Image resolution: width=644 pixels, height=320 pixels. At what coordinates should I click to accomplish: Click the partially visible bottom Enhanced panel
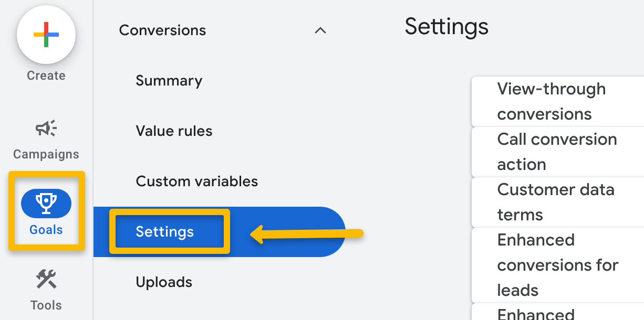pyautogui.click(x=536, y=314)
